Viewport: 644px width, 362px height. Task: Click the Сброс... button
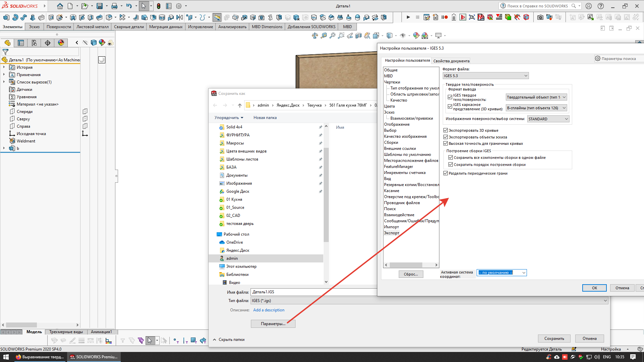tap(411, 274)
